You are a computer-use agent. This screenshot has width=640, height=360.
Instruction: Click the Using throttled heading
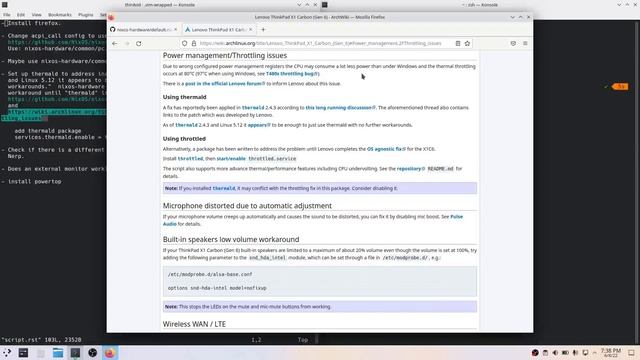pyautogui.click(x=184, y=139)
